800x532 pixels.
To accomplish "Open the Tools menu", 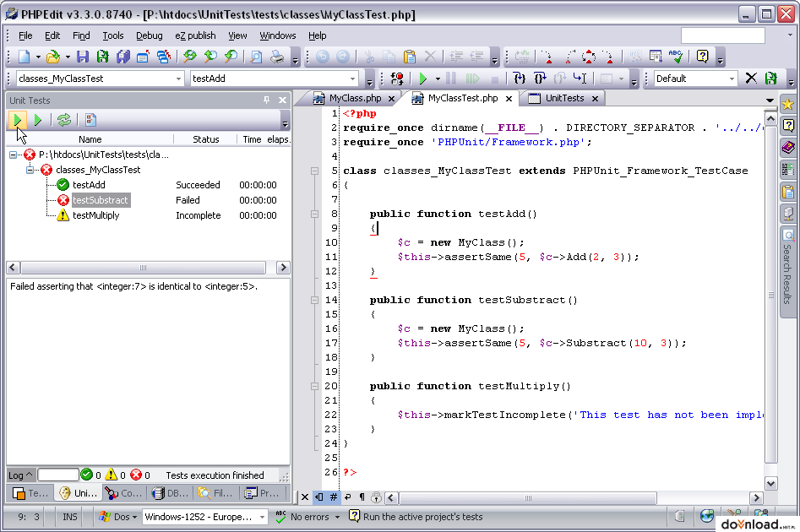I will [112, 35].
